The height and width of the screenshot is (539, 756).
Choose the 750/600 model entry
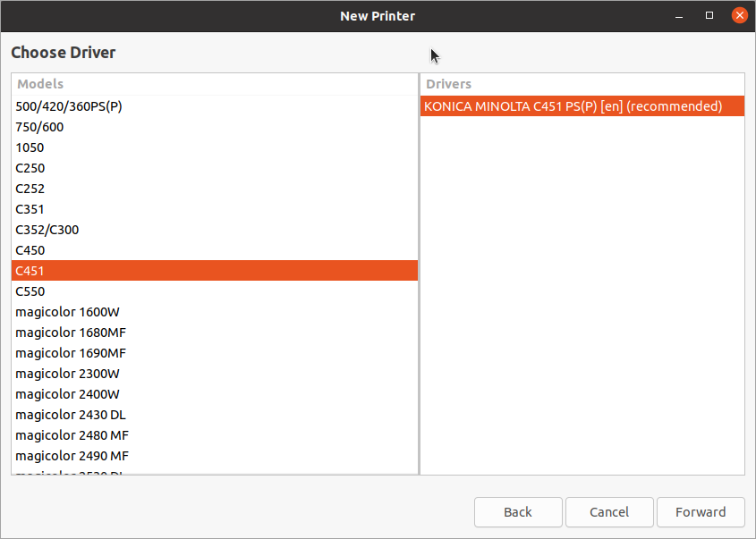coord(39,127)
